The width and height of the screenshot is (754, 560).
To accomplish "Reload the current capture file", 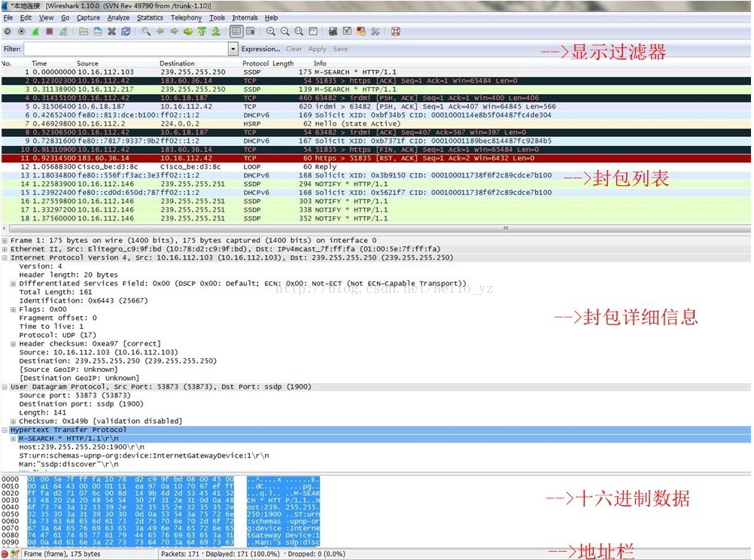I will pyautogui.click(x=126, y=32).
